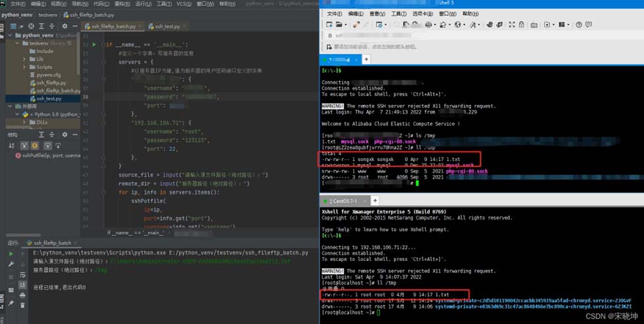
Task: Open Project panel settings gear
Action: click(64, 26)
